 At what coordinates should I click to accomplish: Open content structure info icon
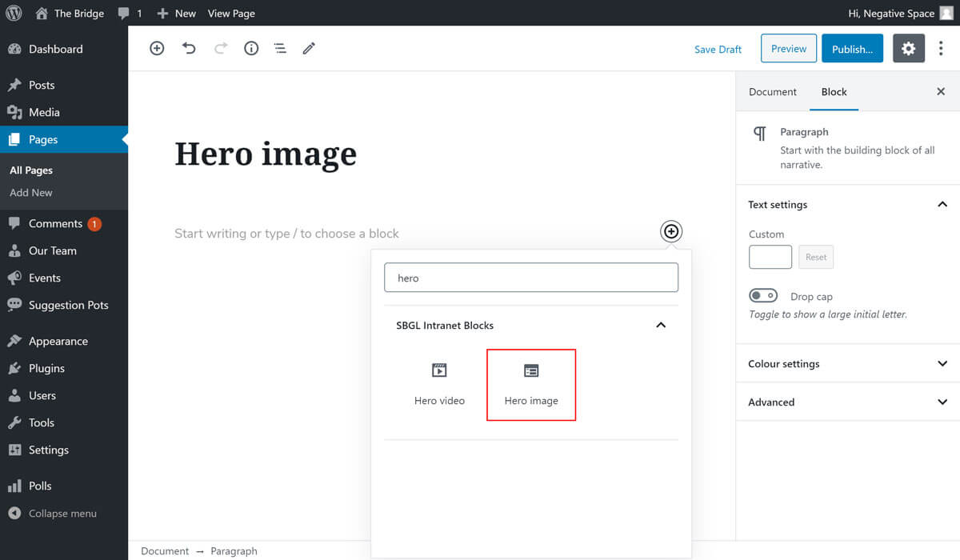pos(251,49)
